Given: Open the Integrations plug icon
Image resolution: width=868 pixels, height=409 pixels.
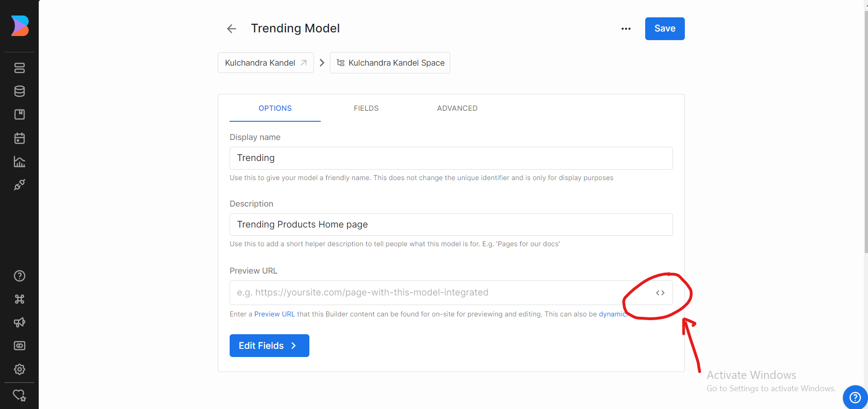Looking at the screenshot, I should (x=20, y=185).
